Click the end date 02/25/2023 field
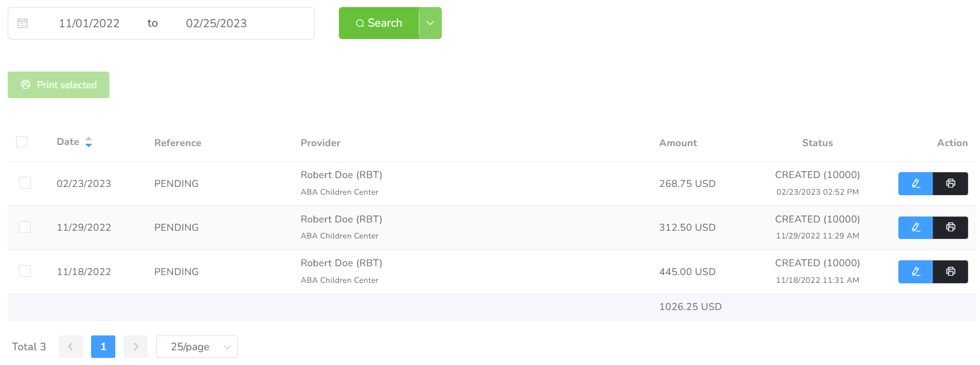The image size is (980, 365). (x=216, y=23)
